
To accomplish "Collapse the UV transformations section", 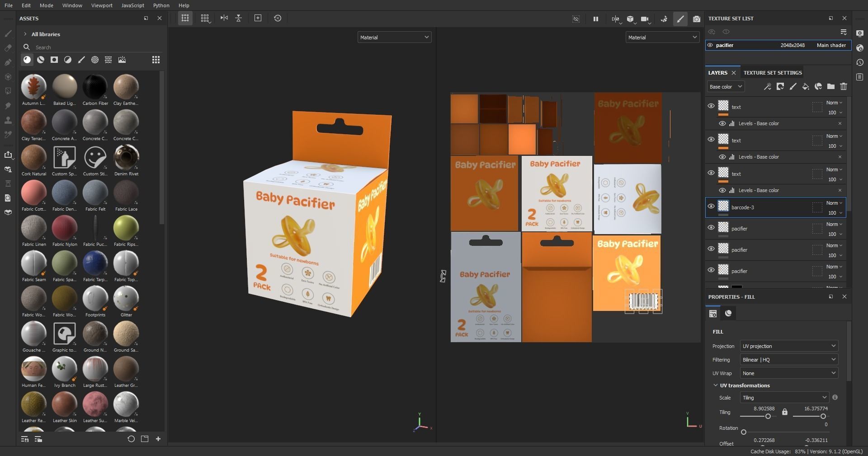I will [x=715, y=385].
